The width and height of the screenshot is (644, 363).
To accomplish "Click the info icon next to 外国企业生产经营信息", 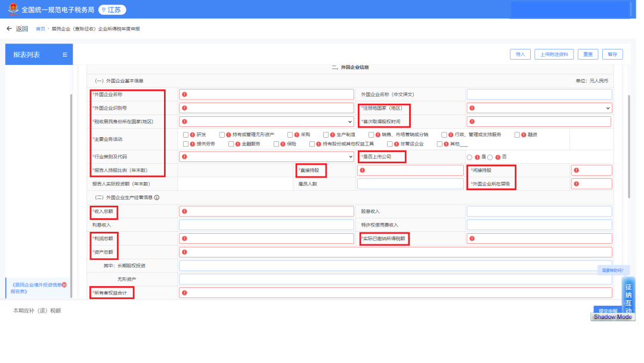I will pyautogui.click(x=157, y=197).
